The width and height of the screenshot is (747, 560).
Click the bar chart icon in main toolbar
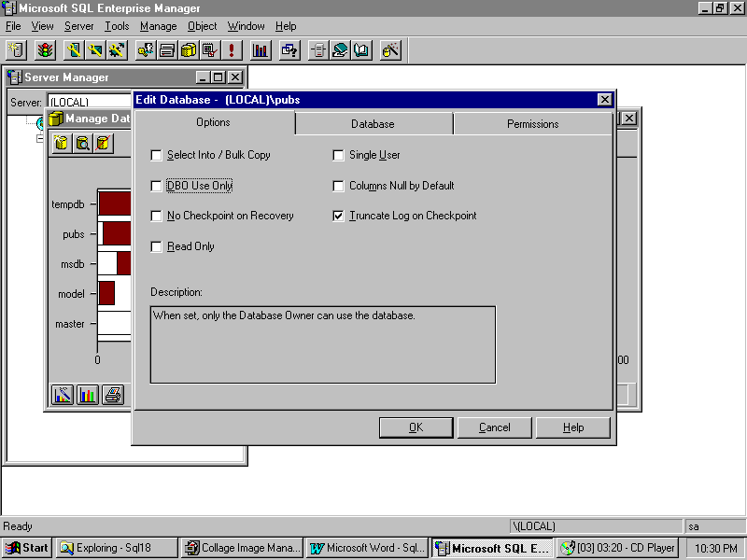pos(261,50)
